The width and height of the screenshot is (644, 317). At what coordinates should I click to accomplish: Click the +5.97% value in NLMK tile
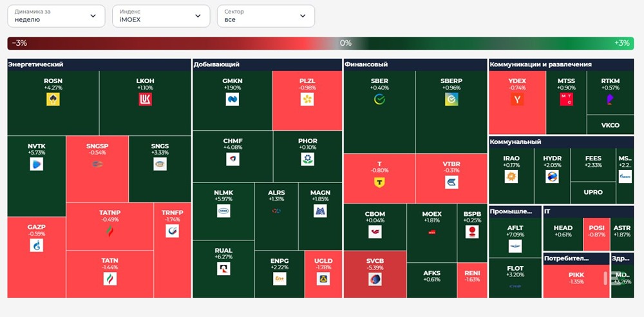point(223,199)
